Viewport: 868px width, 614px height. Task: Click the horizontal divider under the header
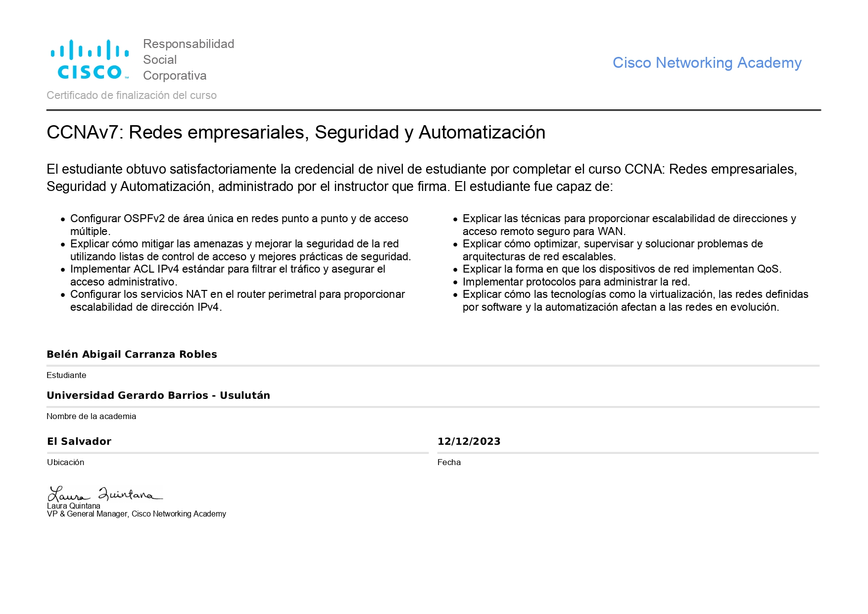point(434,110)
